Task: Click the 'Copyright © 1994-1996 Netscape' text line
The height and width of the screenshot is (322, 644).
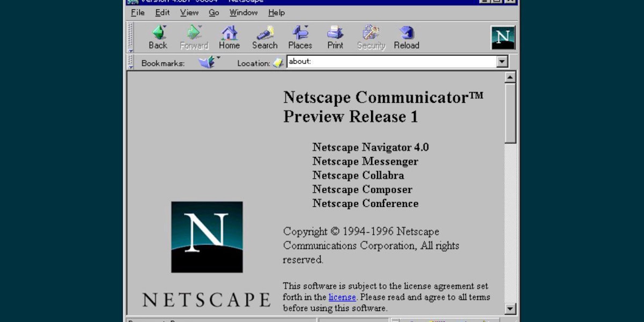Action: coord(361,231)
